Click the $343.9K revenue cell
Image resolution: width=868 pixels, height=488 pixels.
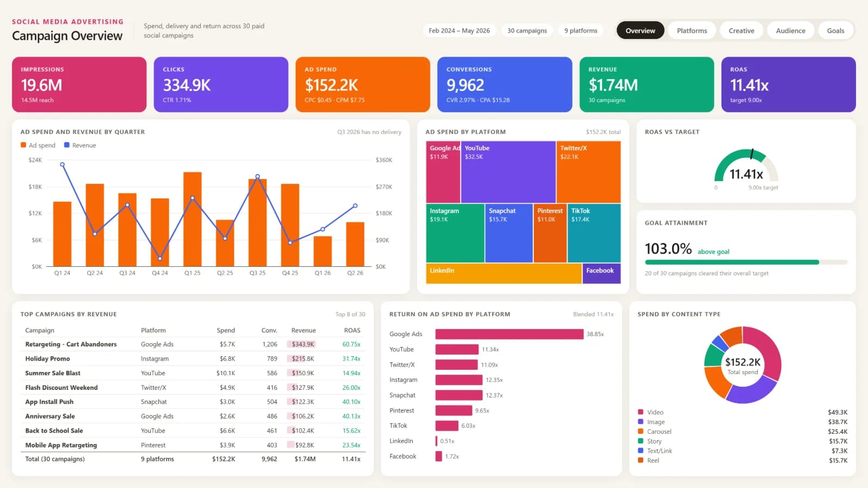303,344
